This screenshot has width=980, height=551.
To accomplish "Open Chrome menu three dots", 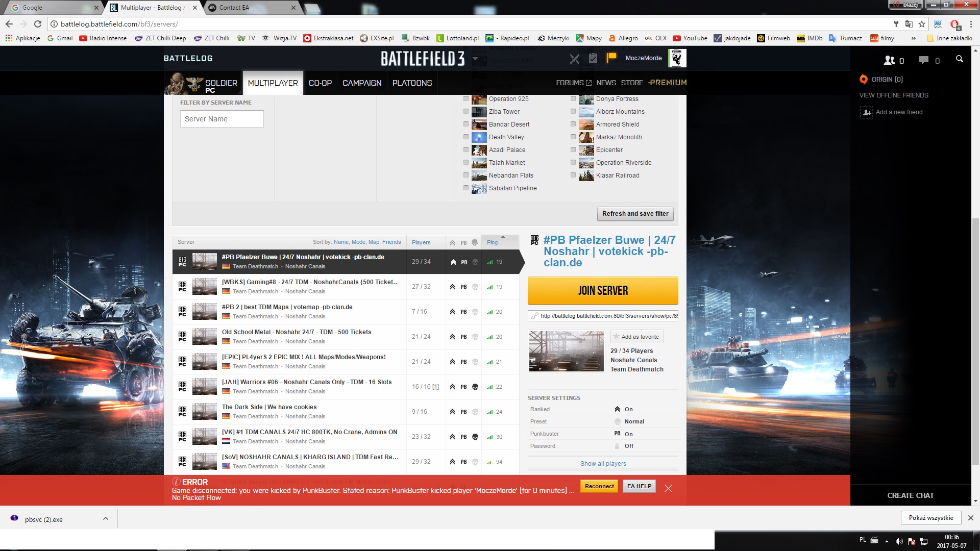I will pos(970,24).
